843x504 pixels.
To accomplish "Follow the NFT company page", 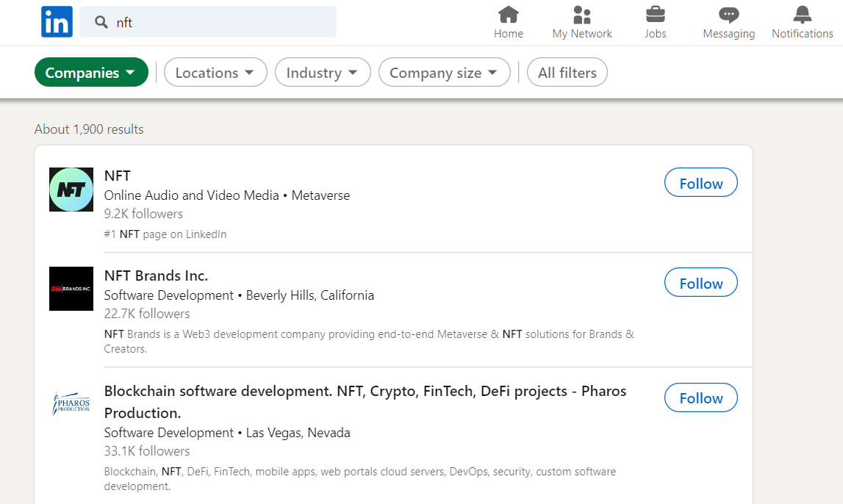I will [700, 182].
